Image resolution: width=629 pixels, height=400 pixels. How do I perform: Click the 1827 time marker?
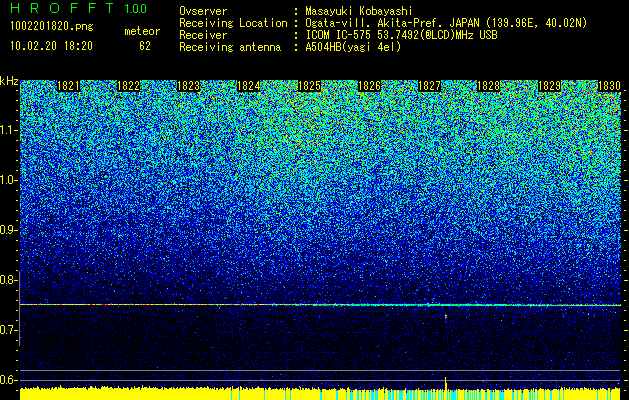click(x=429, y=86)
